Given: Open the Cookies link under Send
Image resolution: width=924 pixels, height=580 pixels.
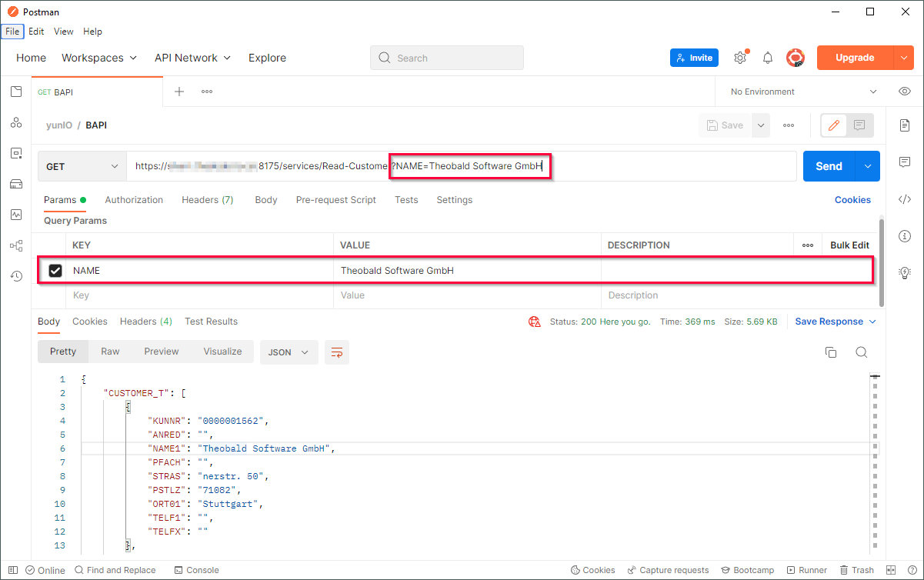Looking at the screenshot, I should 852,200.
